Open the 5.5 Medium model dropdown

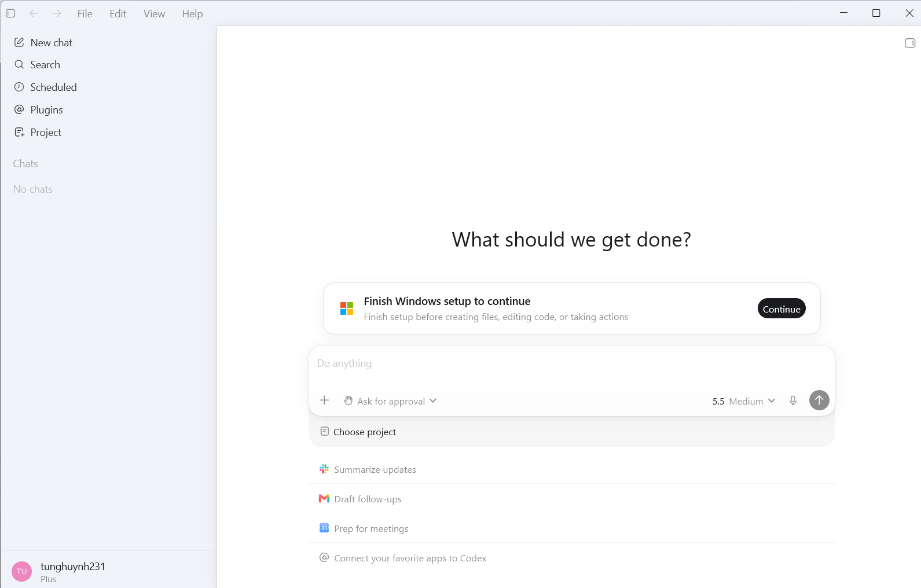tap(743, 401)
